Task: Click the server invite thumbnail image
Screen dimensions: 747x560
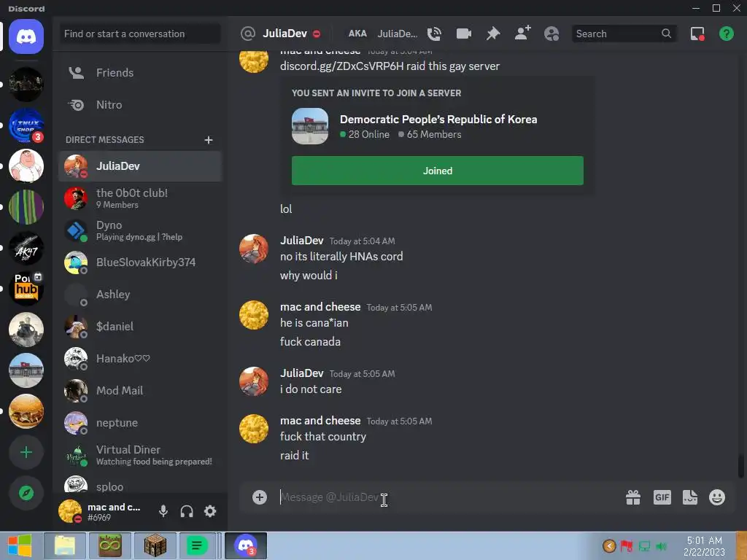Action: click(x=309, y=126)
